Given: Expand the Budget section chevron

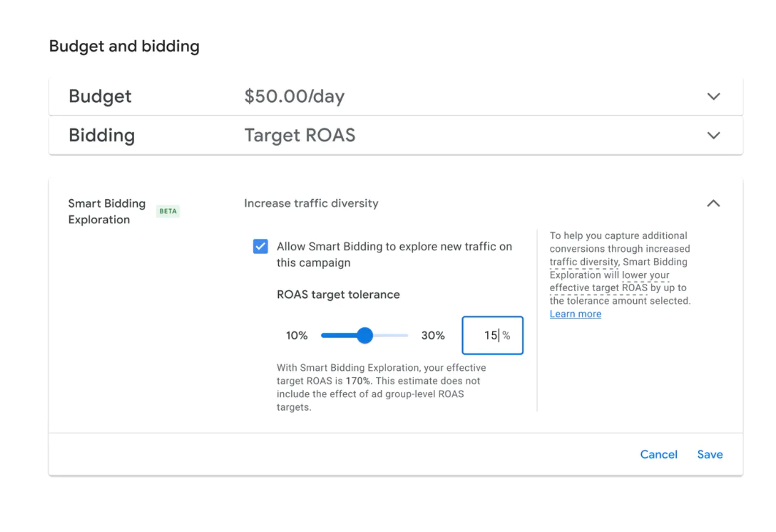Looking at the screenshot, I should 713,96.
